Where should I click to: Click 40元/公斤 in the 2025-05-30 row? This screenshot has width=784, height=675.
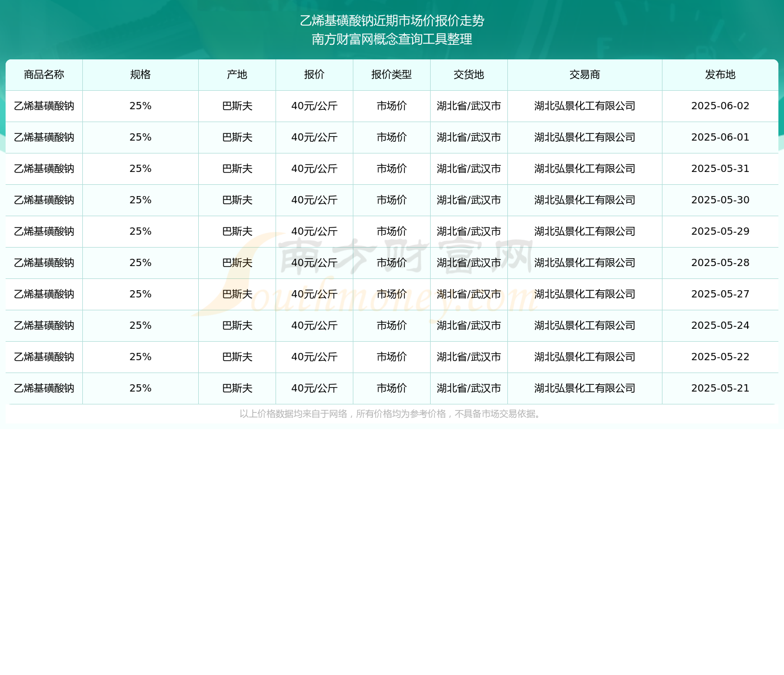314,200
